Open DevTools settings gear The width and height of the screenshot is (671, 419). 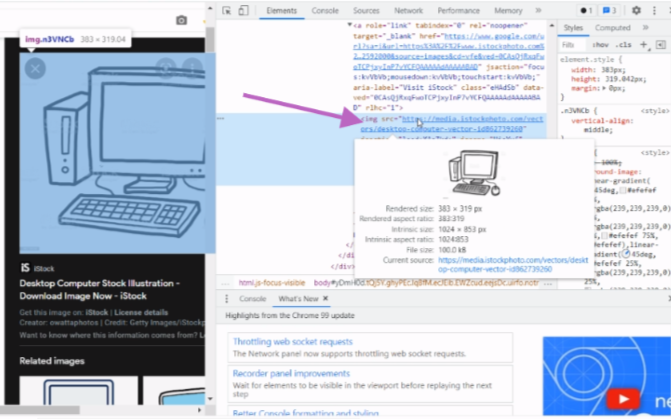[636, 11]
